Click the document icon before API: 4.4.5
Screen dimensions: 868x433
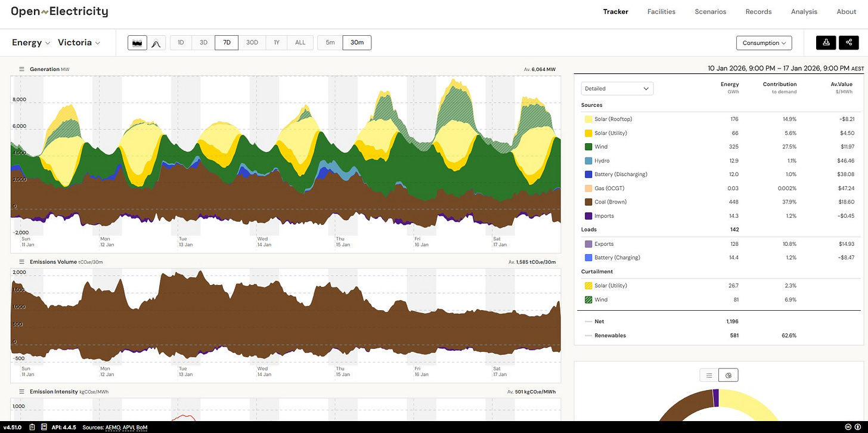click(43, 427)
